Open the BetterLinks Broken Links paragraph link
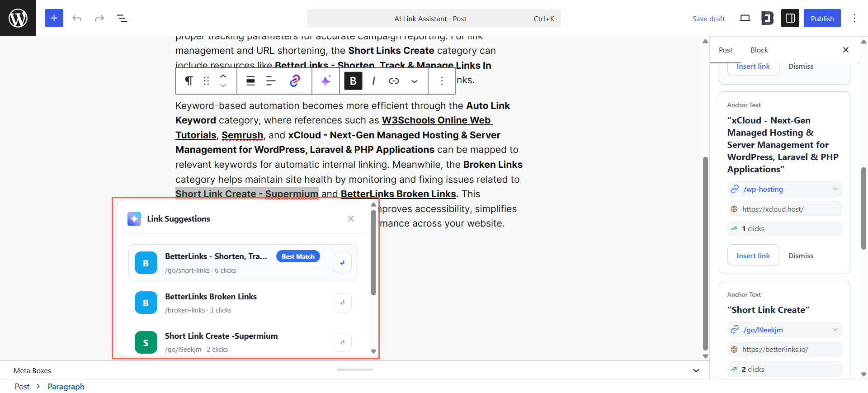 point(398,194)
